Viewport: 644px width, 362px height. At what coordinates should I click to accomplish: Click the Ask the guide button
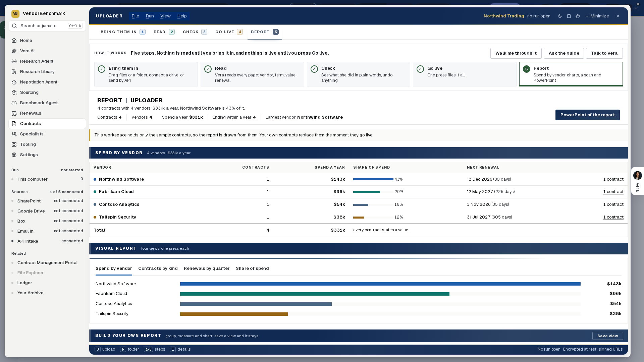(564, 53)
